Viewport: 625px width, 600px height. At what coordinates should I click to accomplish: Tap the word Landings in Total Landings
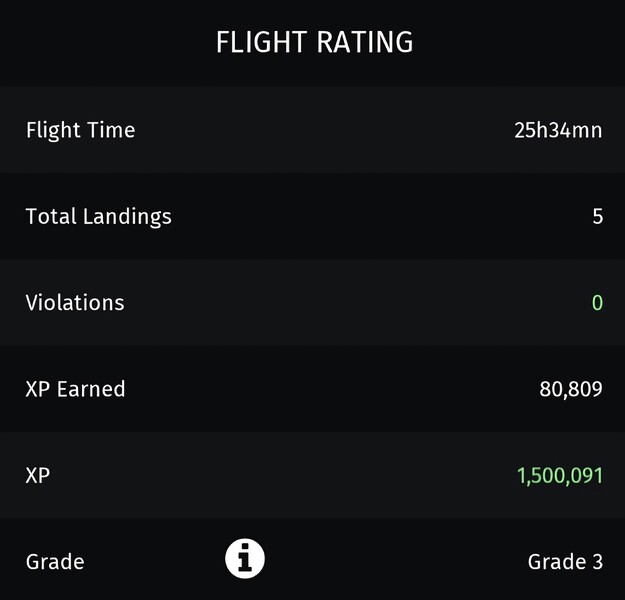[x=127, y=217]
